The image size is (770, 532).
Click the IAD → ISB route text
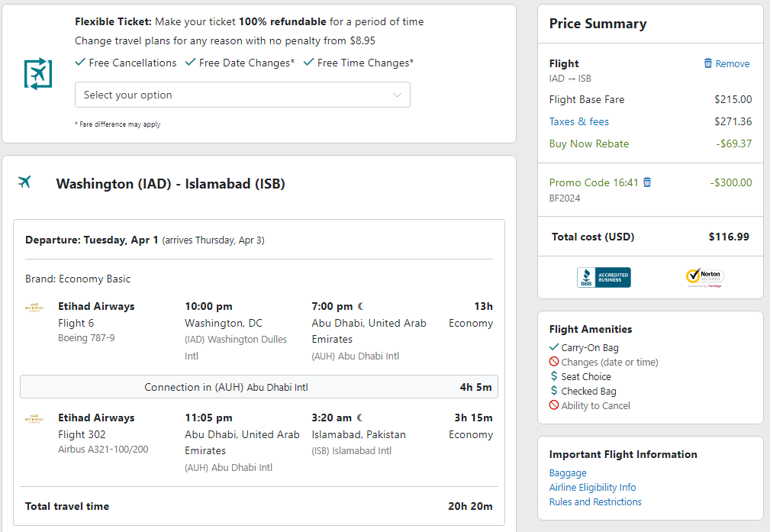tap(570, 79)
